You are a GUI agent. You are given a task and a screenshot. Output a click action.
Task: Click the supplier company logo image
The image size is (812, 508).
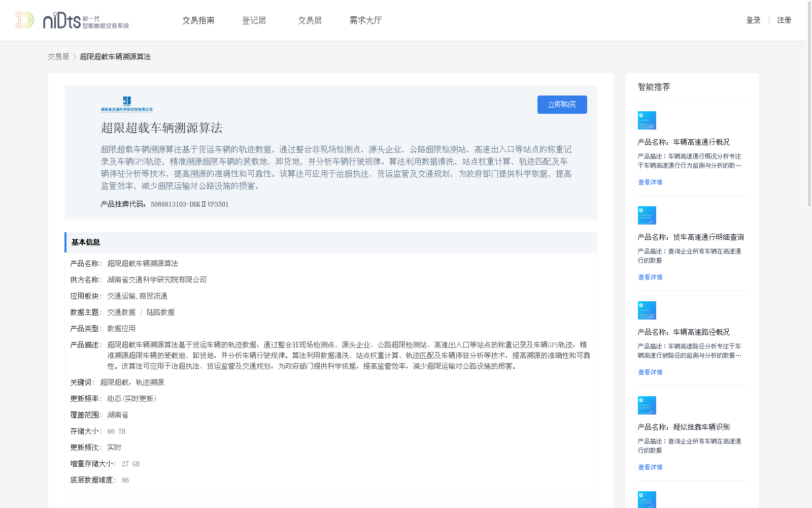(x=126, y=104)
